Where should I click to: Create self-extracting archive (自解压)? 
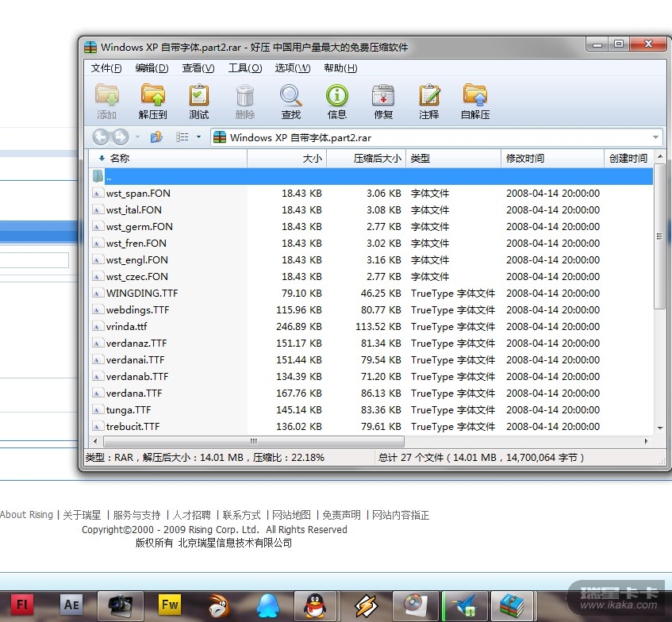pyautogui.click(x=475, y=102)
